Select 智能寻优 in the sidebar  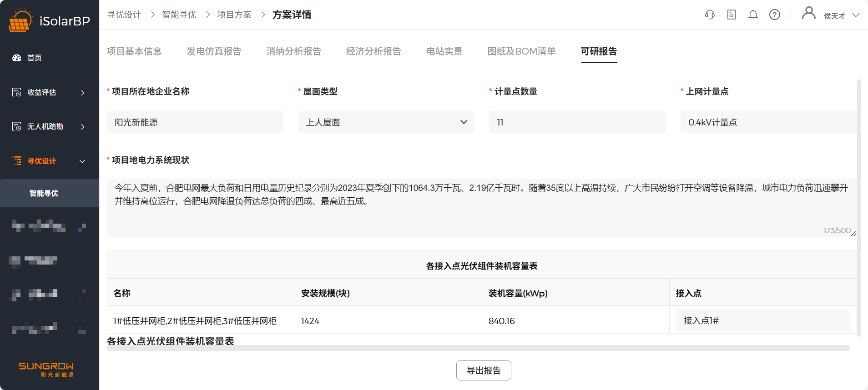point(44,193)
